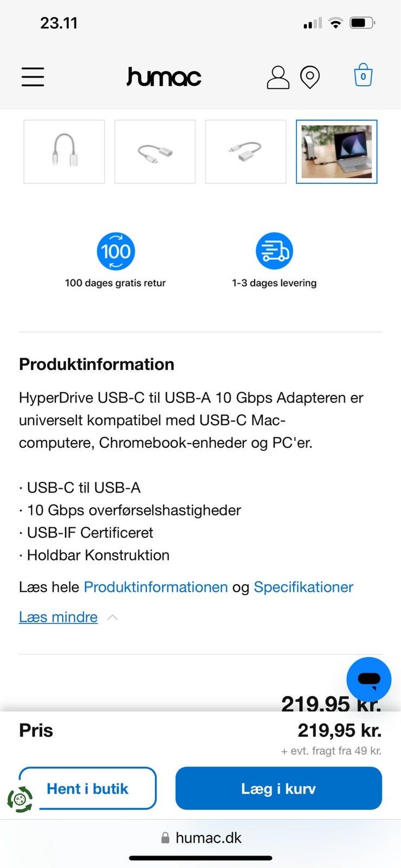Open the chat bubble widget
Image resolution: width=401 pixels, height=868 pixels.
click(x=369, y=679)
